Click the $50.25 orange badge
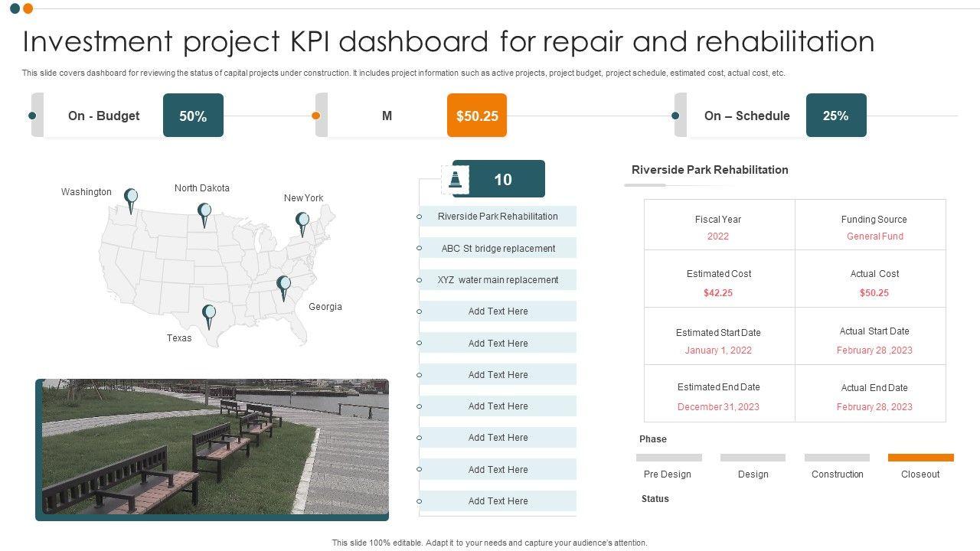This screenshot has height=551, width=980. (x=477, y=116)
